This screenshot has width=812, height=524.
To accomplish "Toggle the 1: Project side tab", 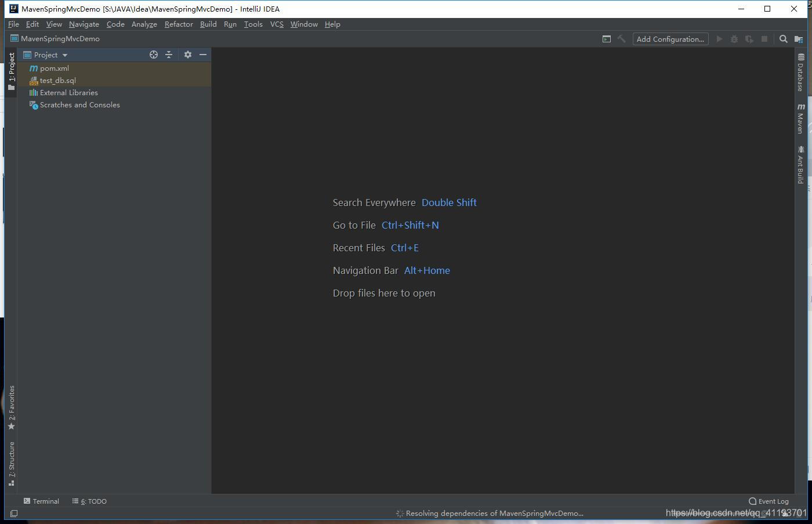I will click(x=12, y=71).
